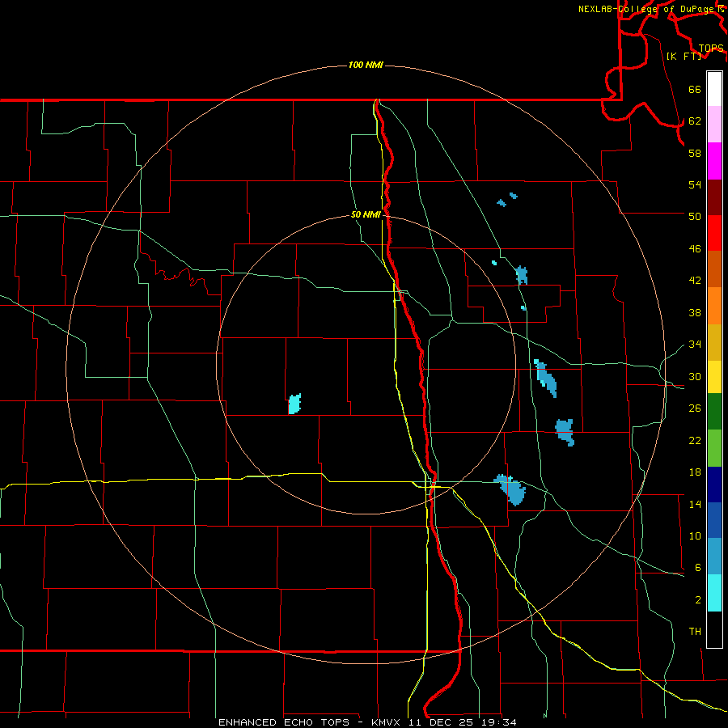Click the TH threshold legend label
Image resolution: width=728 pixels, height=728 pixels.
(x=695, y=632)
